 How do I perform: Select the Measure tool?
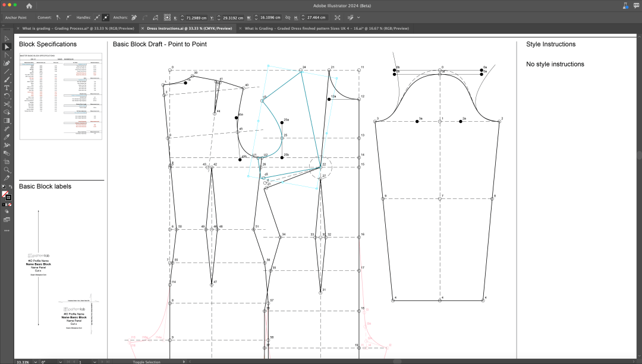[x=7, y=128]
